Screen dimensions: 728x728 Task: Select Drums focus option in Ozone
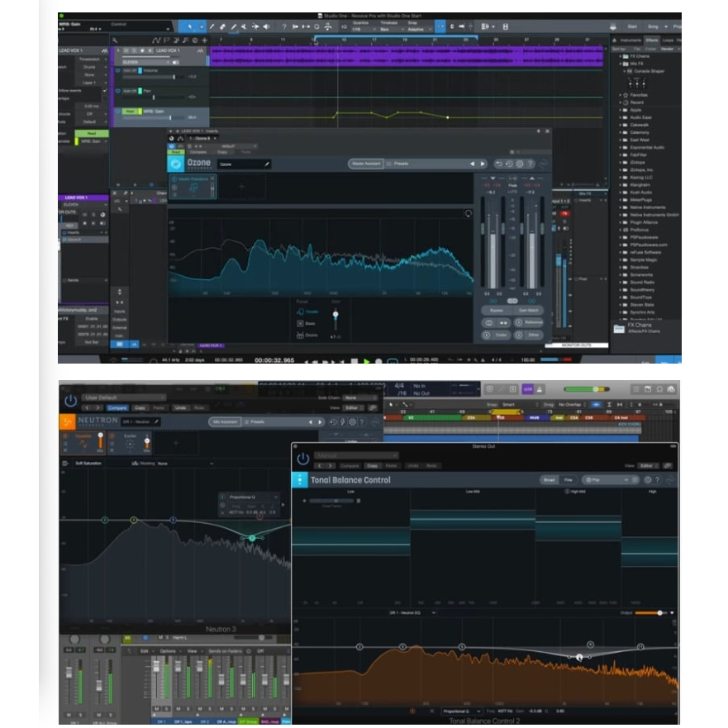(x=307, y=335)
